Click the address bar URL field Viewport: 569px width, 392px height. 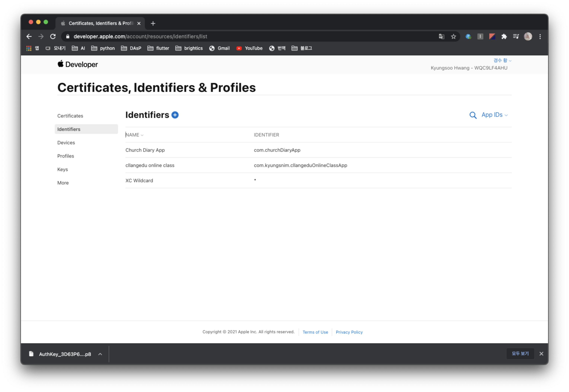point(221,37)
